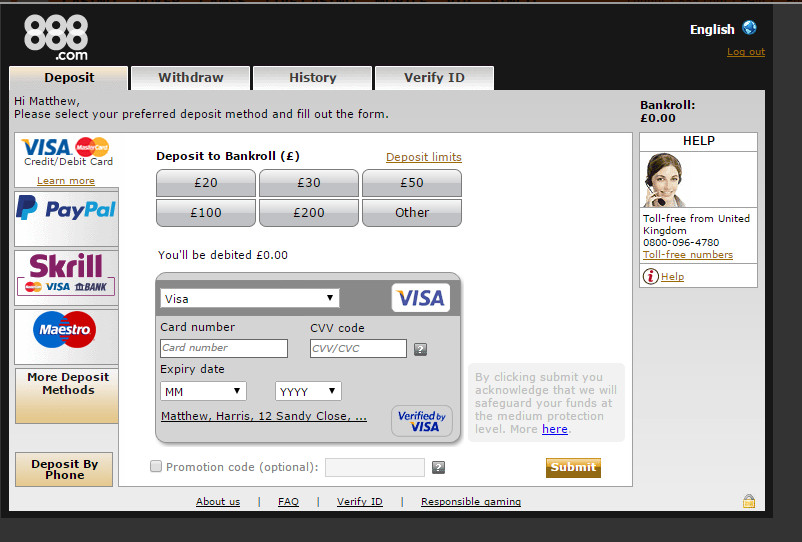This screenshot has height=542, width=802.
Task: Click the security padlock icon
Action: coord(749,501)
